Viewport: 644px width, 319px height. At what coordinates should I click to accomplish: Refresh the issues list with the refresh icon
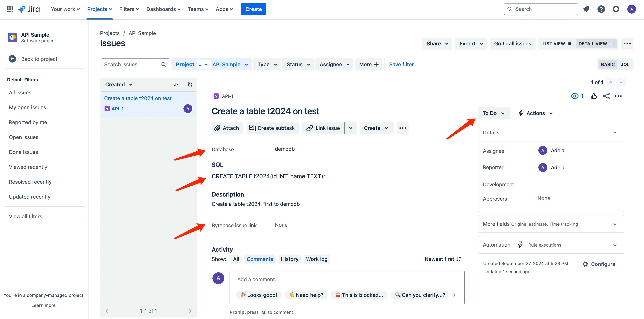190,84
